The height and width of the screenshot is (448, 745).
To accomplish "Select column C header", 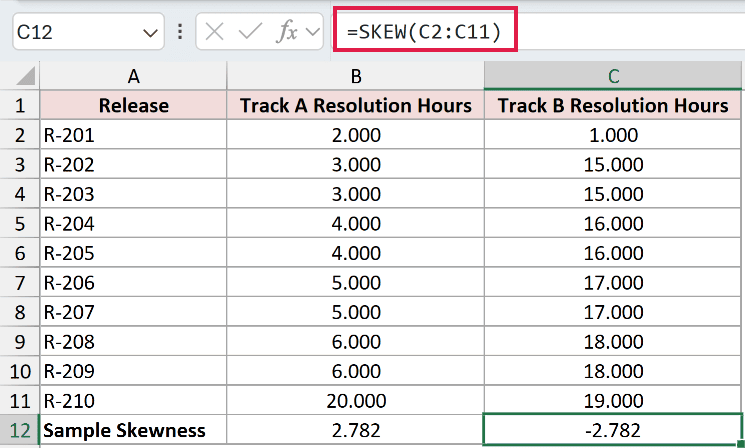I will pos(613,76).
